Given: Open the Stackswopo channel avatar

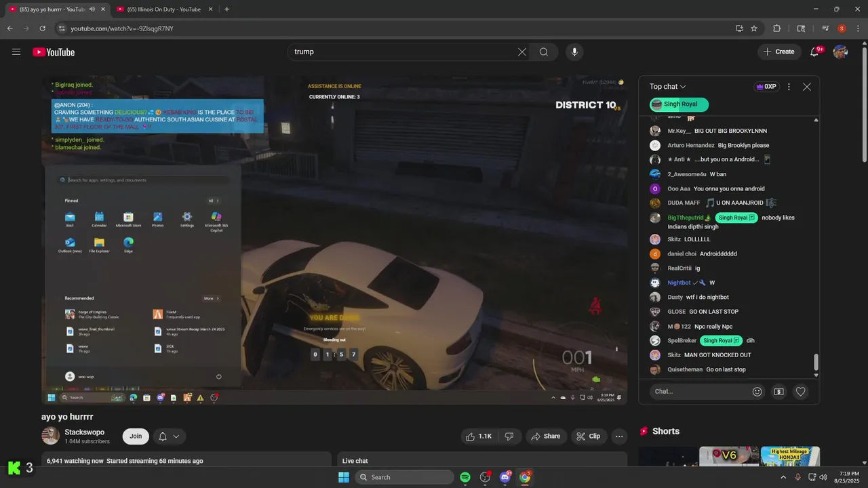Looking at the screenshot, I should coord(51,436).
